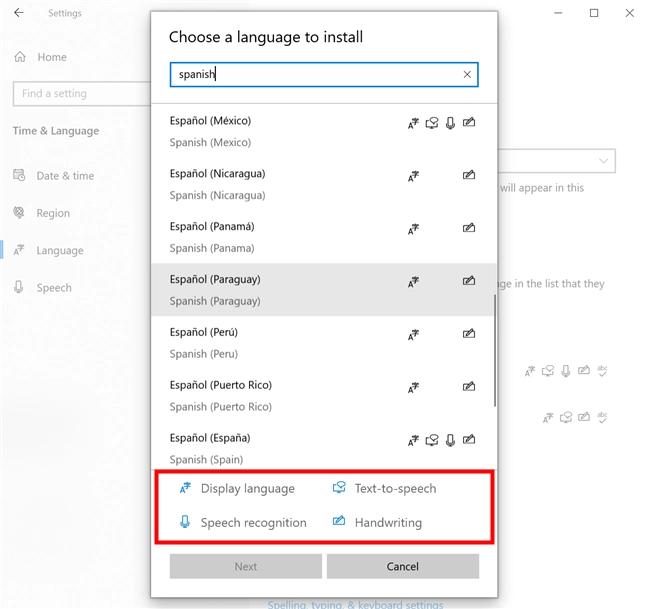Open Spelling, typing, & keyboard settings link
The image size is (648, 609).
click(355, 604)
